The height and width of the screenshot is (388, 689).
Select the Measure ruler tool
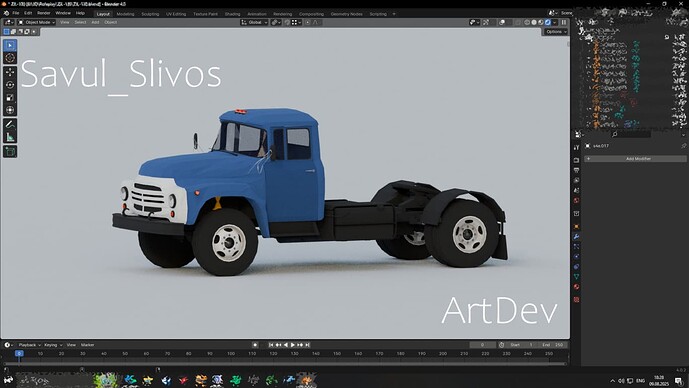[10, 137]
